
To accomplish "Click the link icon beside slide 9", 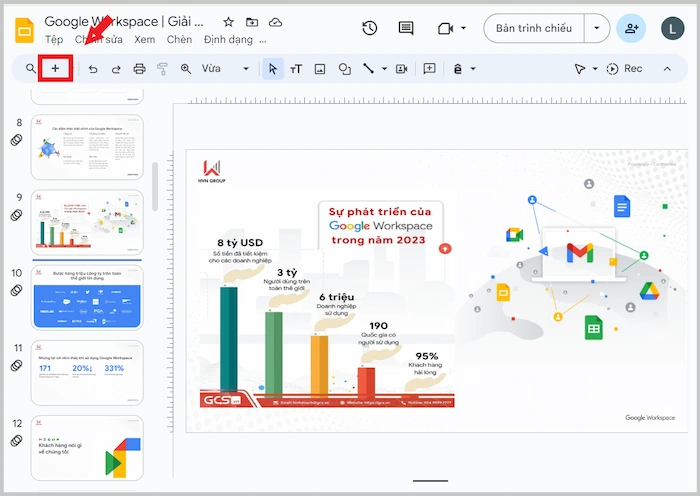I will pyautogui.click(x=17, y=215).
